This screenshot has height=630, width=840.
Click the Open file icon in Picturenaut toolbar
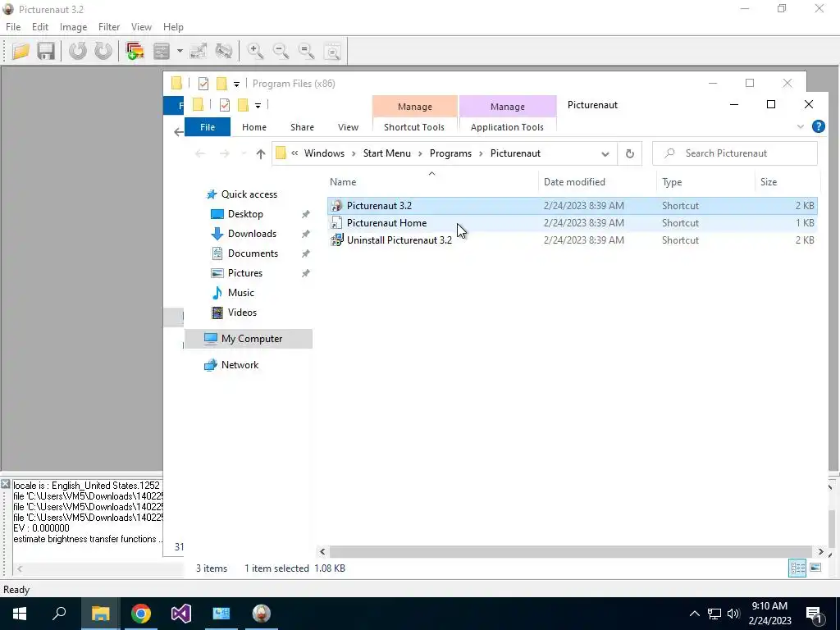click(x=21, y=52)
